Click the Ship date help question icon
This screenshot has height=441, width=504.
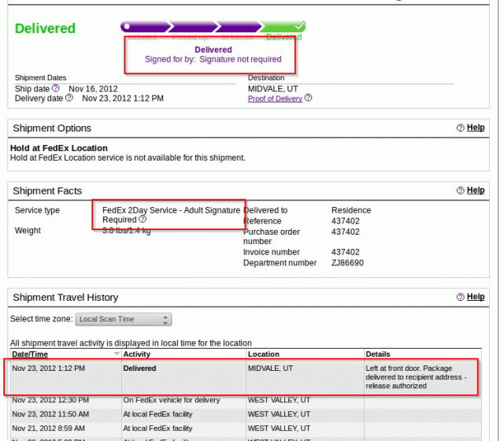[x=56, y=88]
